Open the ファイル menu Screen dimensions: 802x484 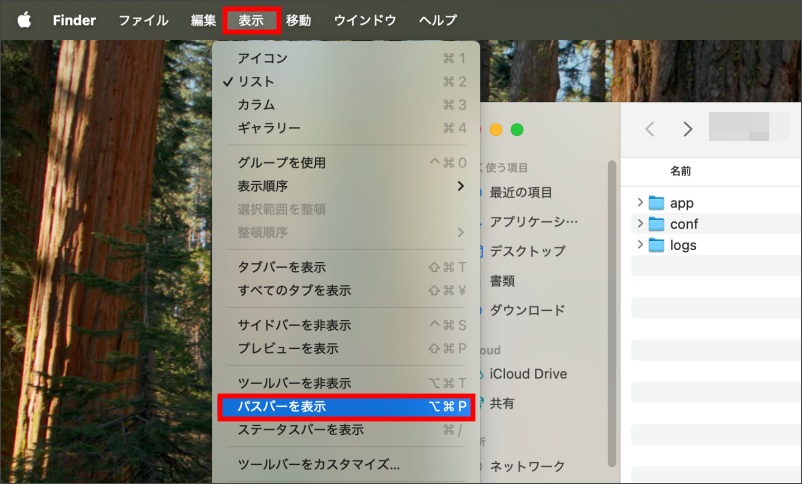tap(143, 20)
